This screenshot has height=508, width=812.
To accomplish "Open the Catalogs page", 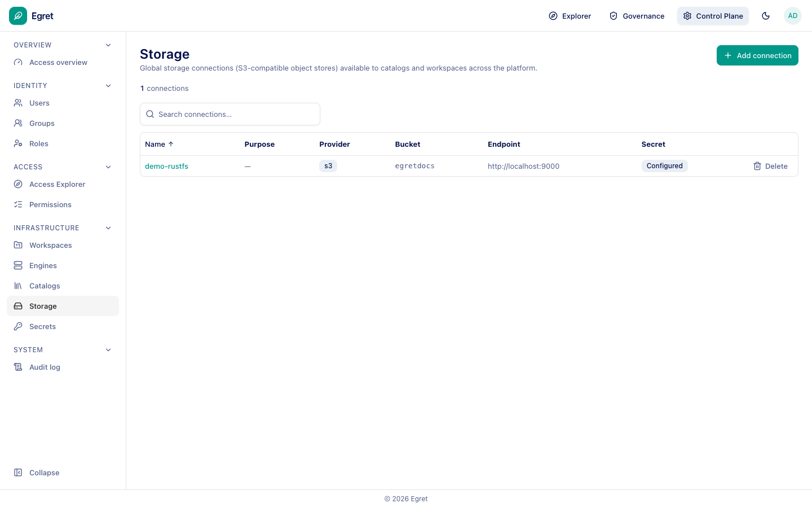I will (x=63, y=286).
